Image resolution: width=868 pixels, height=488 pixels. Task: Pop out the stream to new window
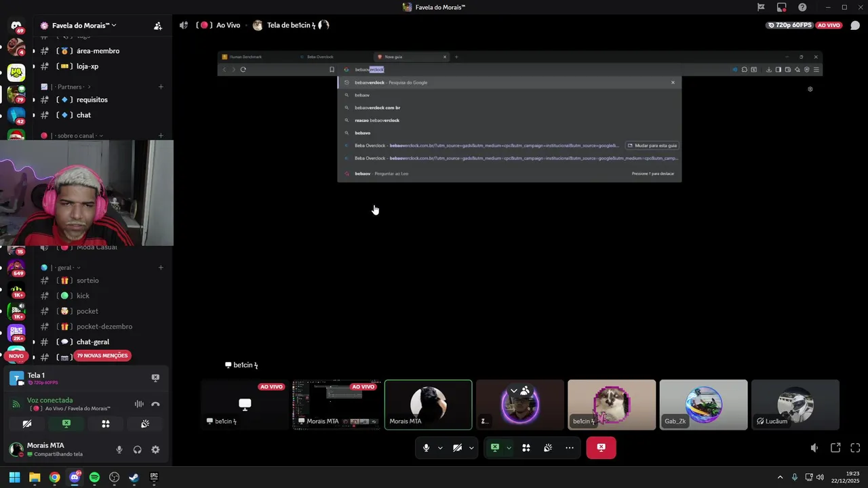835,448
